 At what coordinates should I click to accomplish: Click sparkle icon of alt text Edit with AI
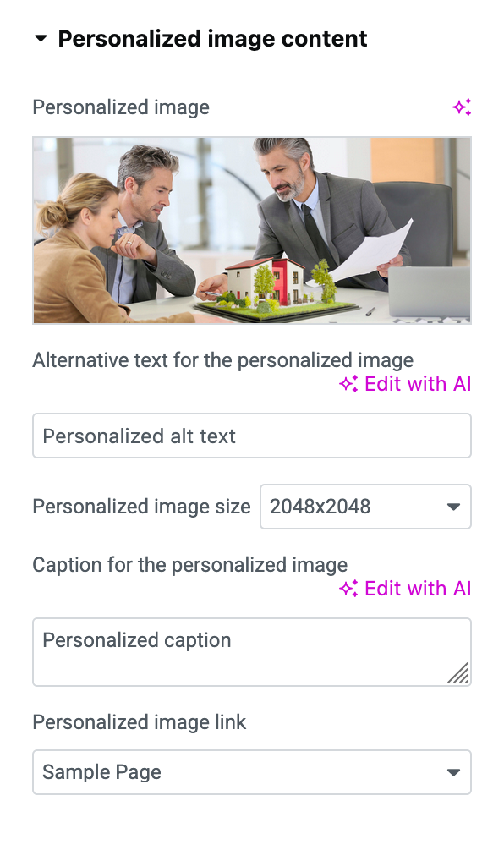[x=348, y=384]
